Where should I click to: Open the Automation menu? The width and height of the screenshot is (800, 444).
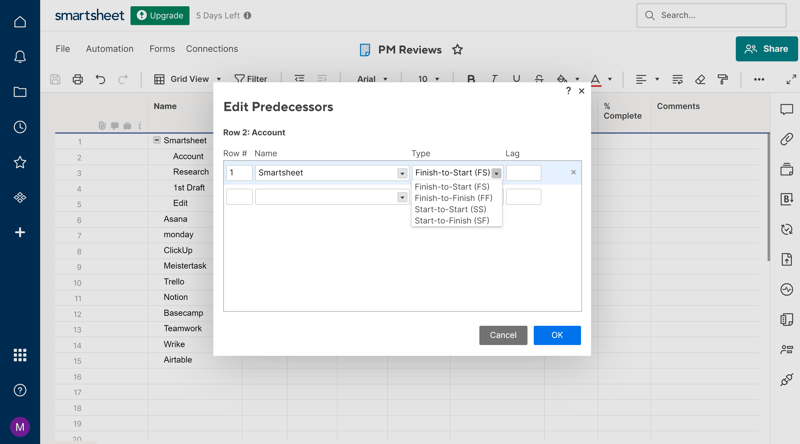110,48
